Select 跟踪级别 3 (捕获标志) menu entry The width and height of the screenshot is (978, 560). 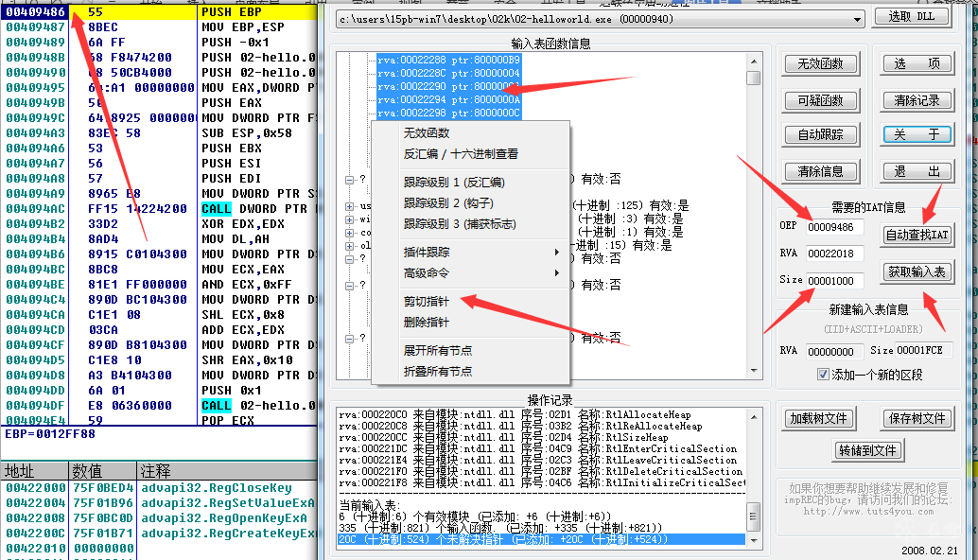[470, 224]
